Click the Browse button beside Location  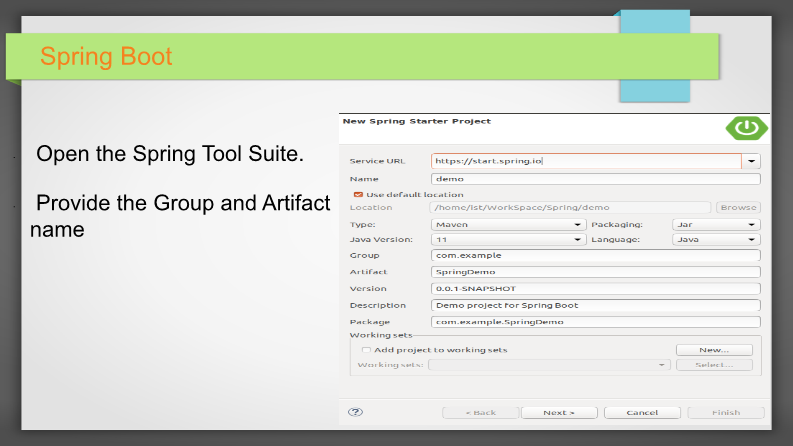click(x=738, y=207)
